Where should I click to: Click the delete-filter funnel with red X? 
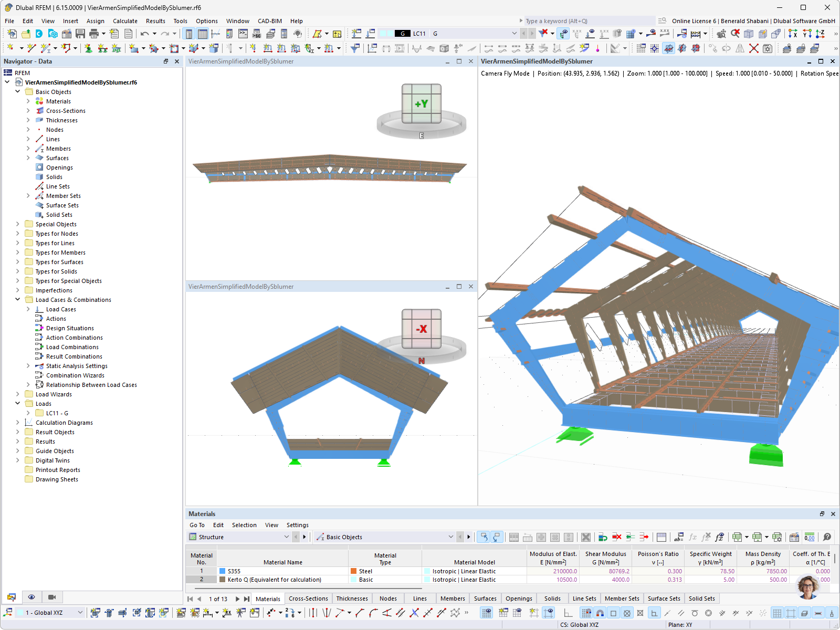(543, 33)
